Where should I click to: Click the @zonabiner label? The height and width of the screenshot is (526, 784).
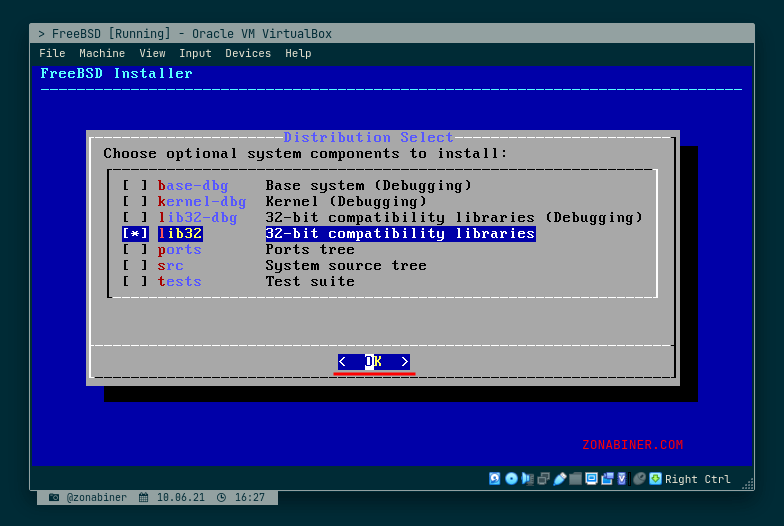click(96, 497)
